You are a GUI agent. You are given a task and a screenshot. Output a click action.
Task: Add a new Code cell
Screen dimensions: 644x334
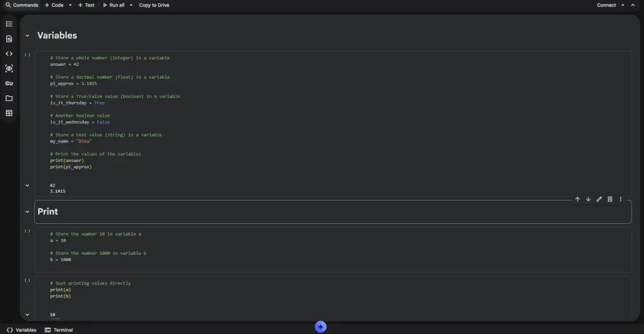click(54, 5)
